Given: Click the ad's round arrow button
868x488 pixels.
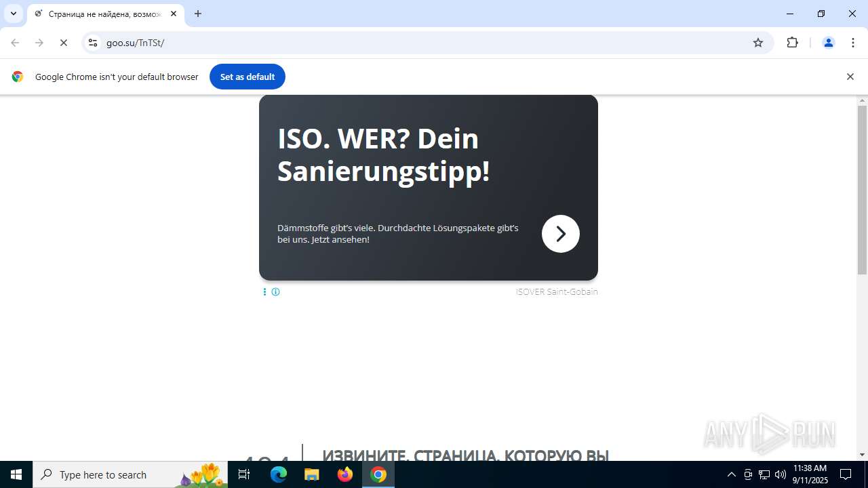Looking at the screenshot, I should (561, 234).
